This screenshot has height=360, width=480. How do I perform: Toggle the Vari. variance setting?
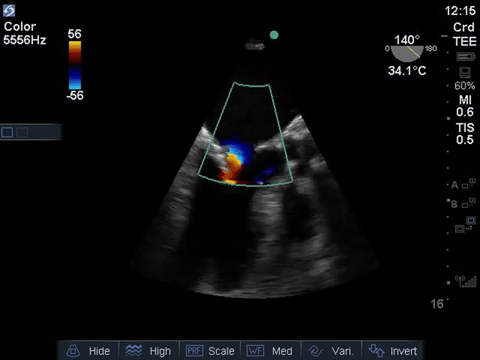331,351
